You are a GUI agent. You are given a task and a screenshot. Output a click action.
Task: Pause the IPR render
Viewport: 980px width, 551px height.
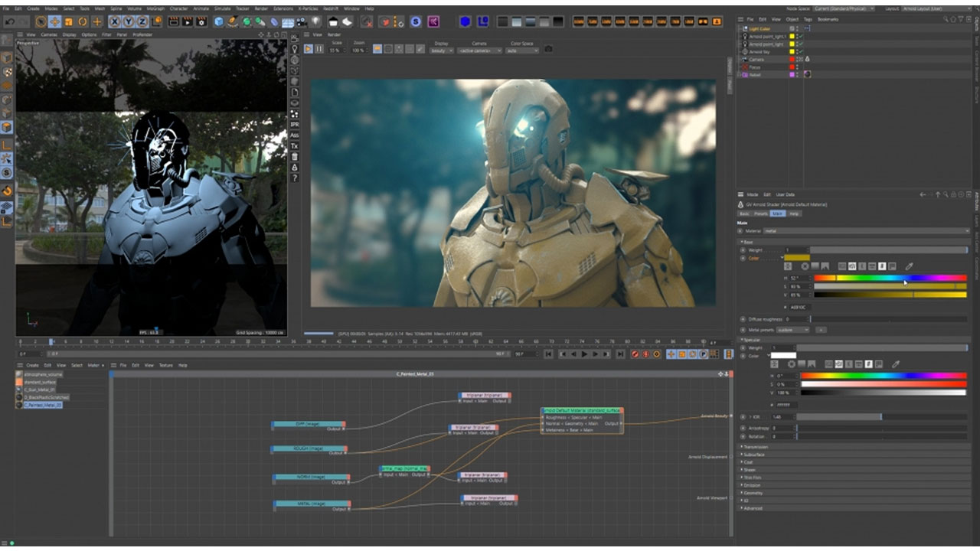(x=318, y=49)
